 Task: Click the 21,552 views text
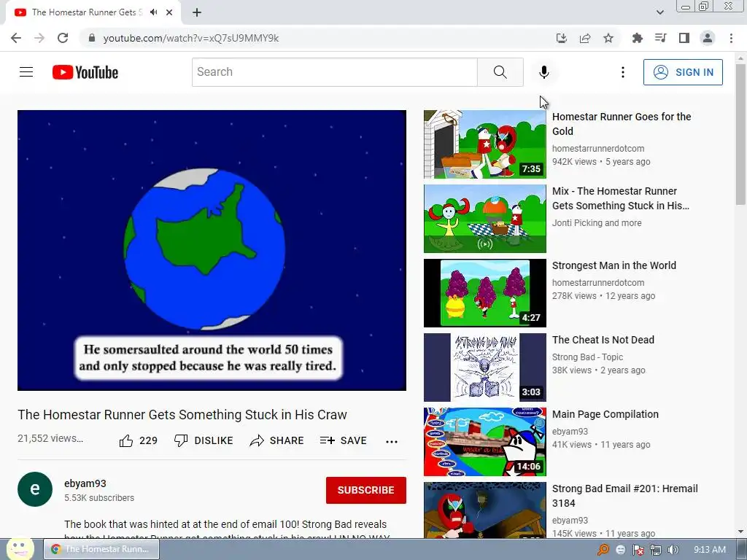pos(50,438)
